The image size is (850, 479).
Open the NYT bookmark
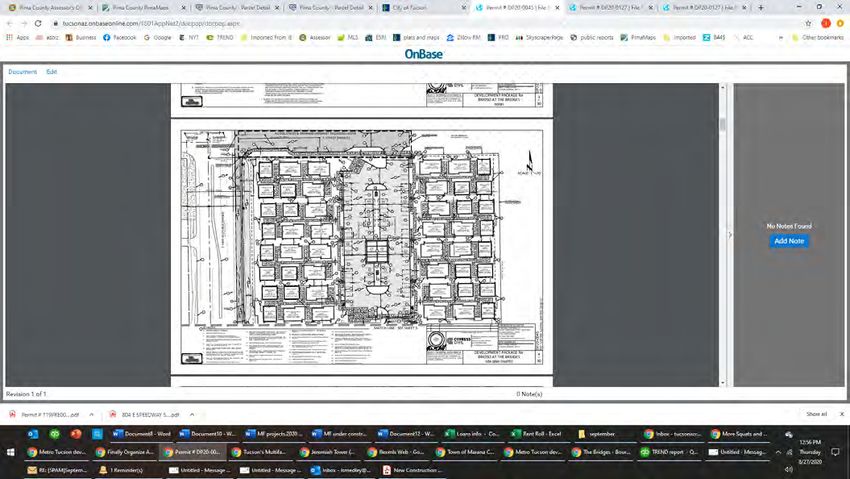[x=189, y=37]
